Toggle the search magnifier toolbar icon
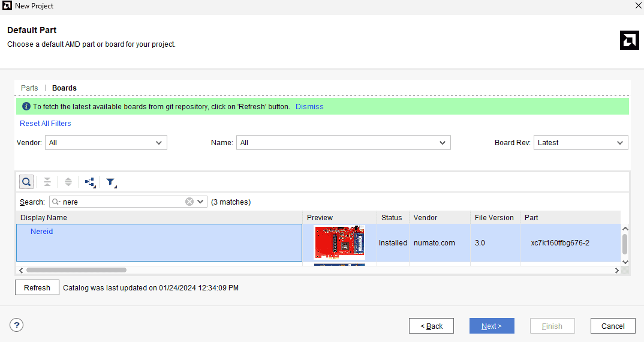 (26, 182)
